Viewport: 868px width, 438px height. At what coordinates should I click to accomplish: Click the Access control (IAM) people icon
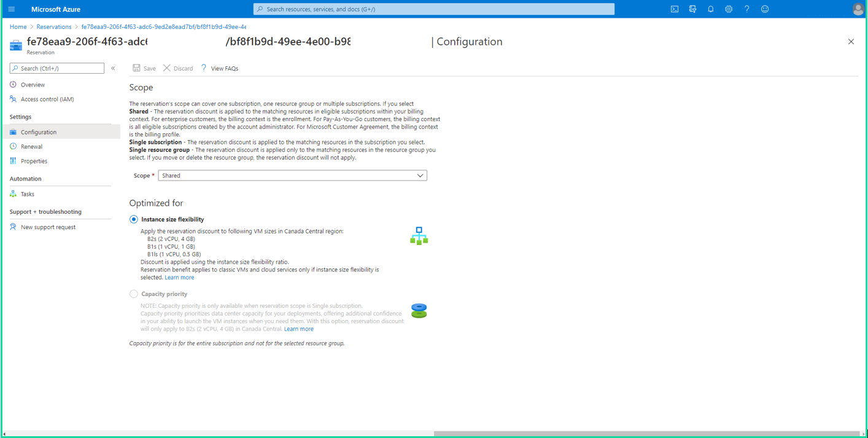13,99
